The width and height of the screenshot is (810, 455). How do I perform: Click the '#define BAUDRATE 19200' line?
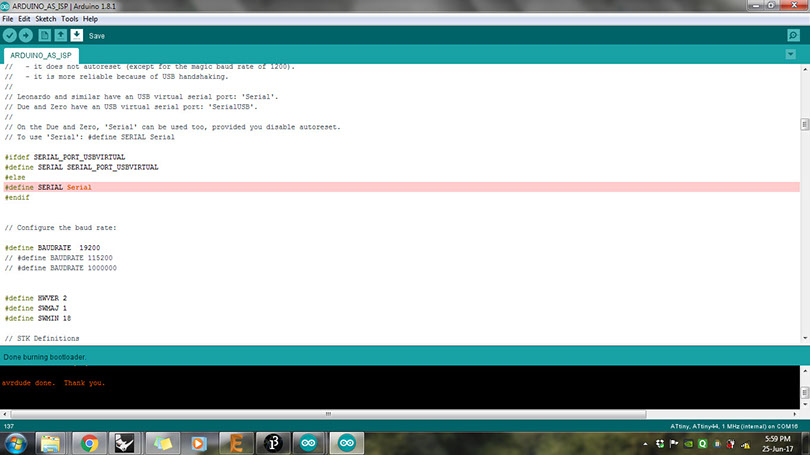point(53,248)
